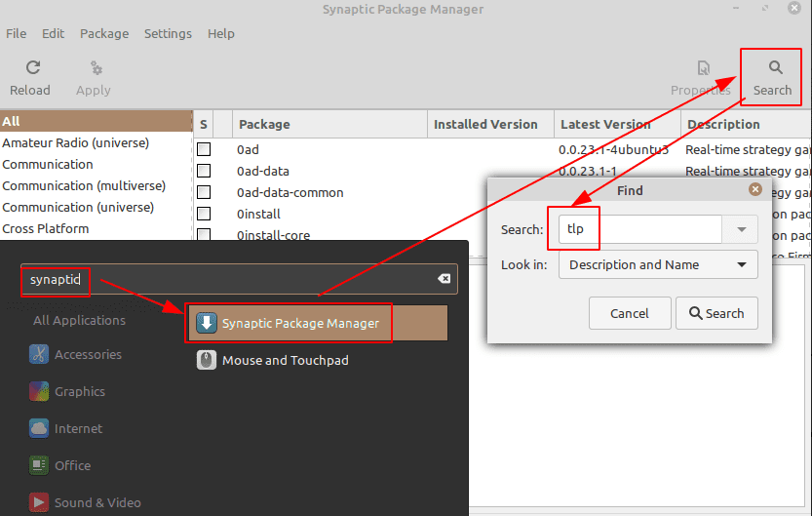Click the Apply toolbar icon

pos(97,68)
